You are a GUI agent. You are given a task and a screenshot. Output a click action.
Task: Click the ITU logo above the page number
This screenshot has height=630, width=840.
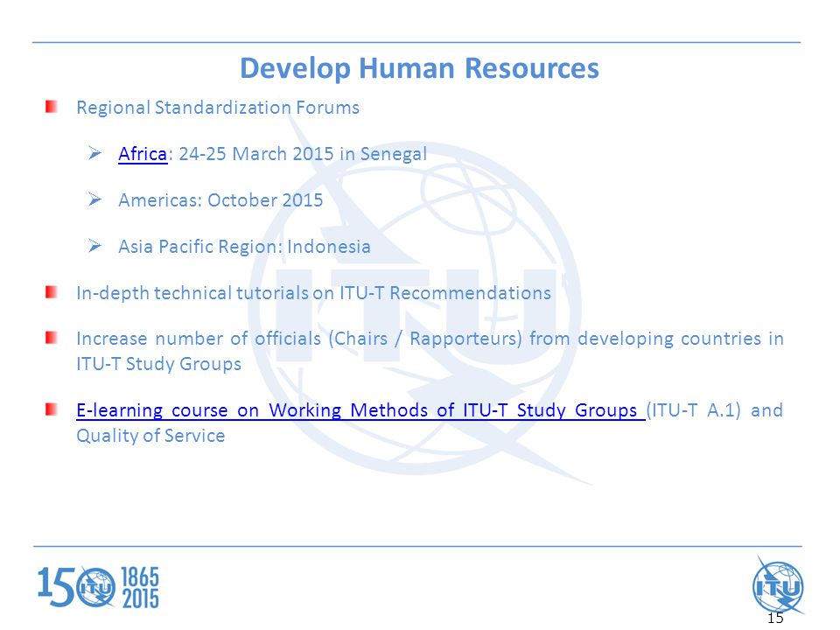pyautogui.click(x=778, y=584)
